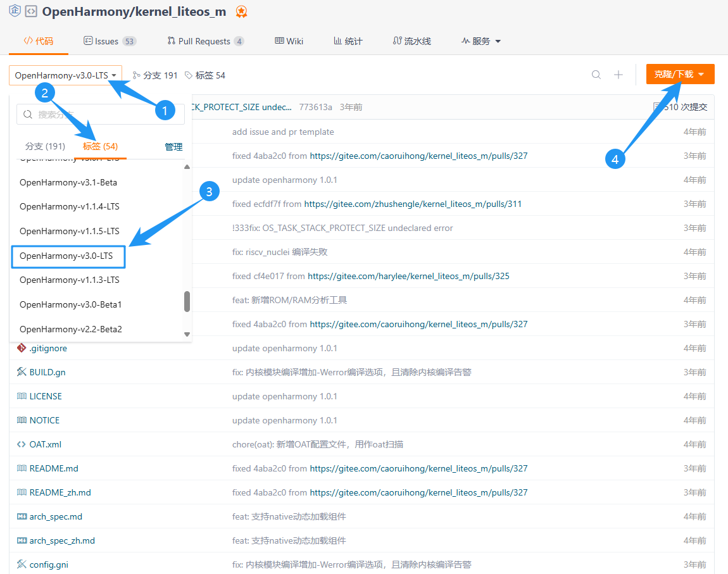
Task: Click commit message 'add issue and pr template'
Action: (283, 132)
